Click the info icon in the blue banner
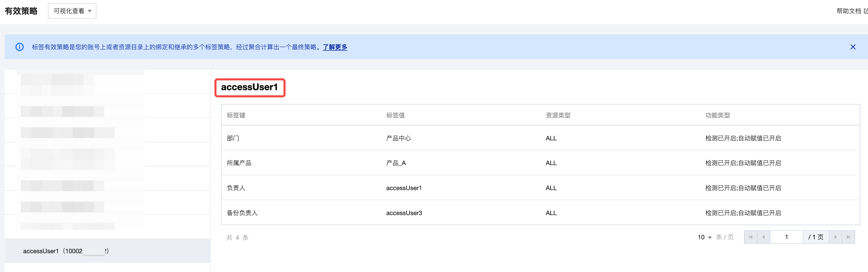Screen dimensions: 868x272 point(20,47)
